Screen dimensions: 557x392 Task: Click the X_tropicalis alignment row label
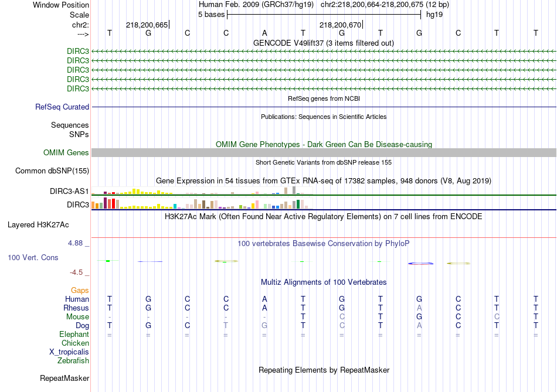(x=69, y=352)
